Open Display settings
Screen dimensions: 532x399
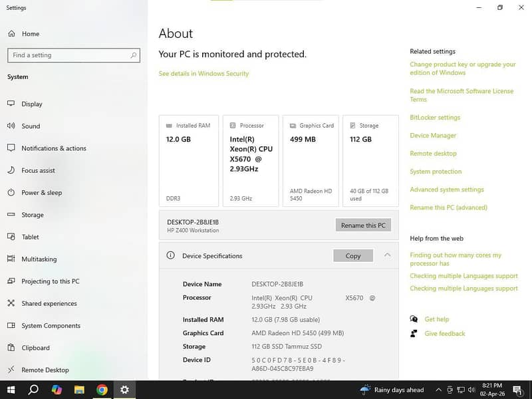(32, 104)
